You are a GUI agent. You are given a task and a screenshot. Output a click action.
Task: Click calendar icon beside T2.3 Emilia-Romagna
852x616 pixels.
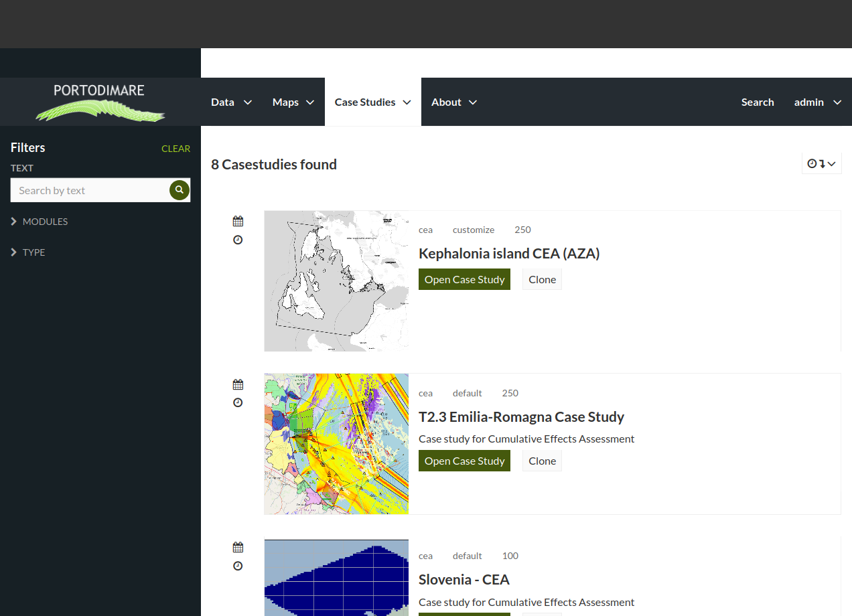point(238,384)
